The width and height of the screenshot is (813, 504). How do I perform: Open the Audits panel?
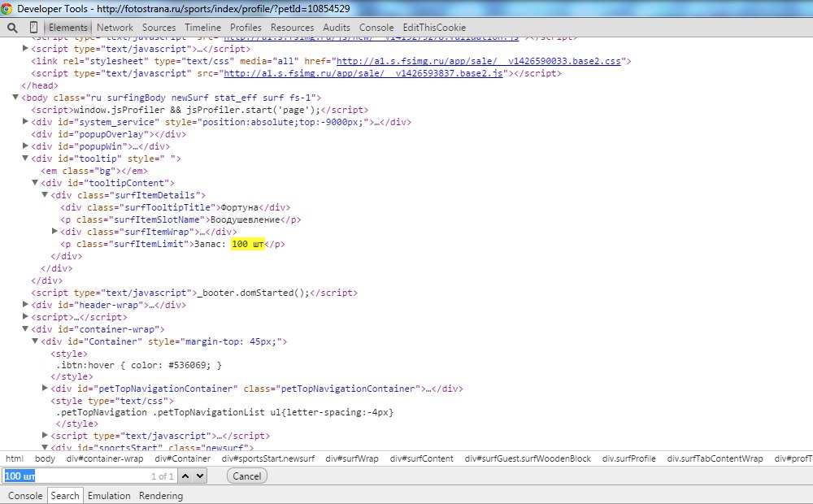[x=337, y=28]
